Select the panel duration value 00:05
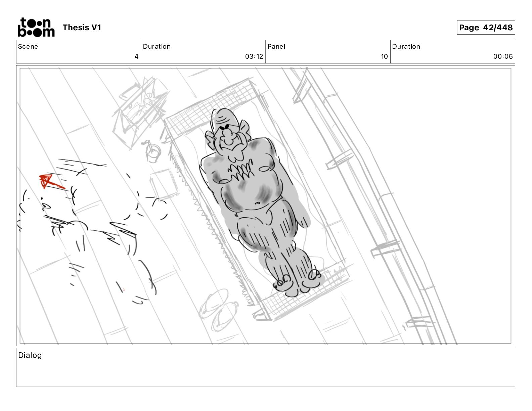The height and width of the screenshot is (411, 532). point(503,56)
